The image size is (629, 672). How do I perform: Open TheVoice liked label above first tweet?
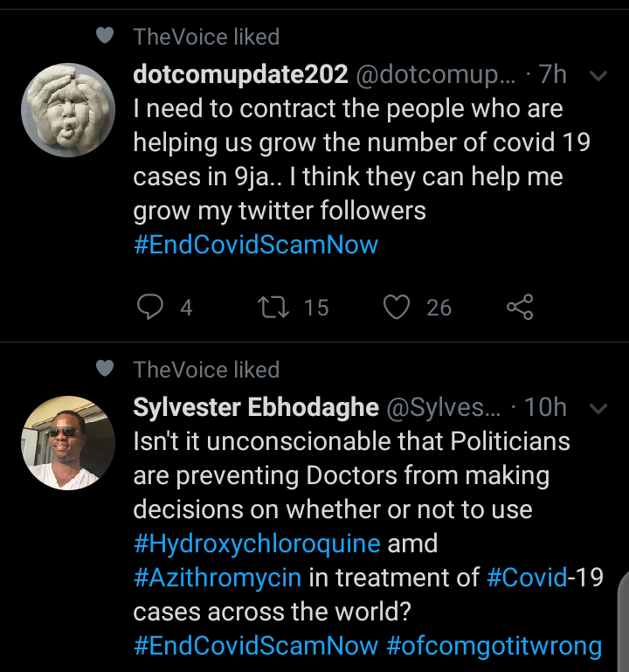pos(206,37)
